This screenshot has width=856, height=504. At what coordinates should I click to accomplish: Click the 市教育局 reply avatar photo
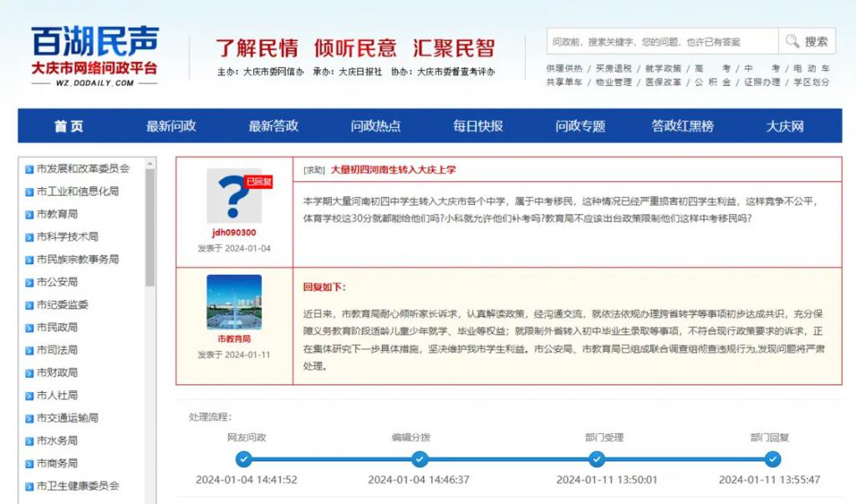click(234, 303)
